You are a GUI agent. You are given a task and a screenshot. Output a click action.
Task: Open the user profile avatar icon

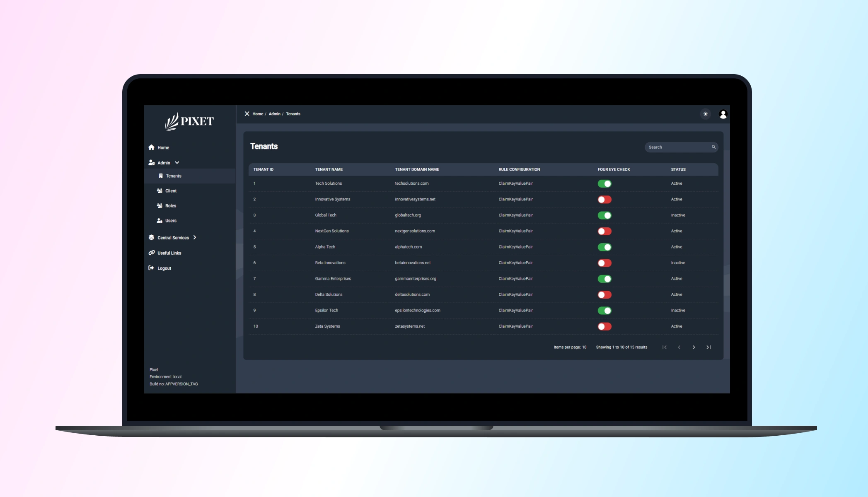(x=723, y=114)
